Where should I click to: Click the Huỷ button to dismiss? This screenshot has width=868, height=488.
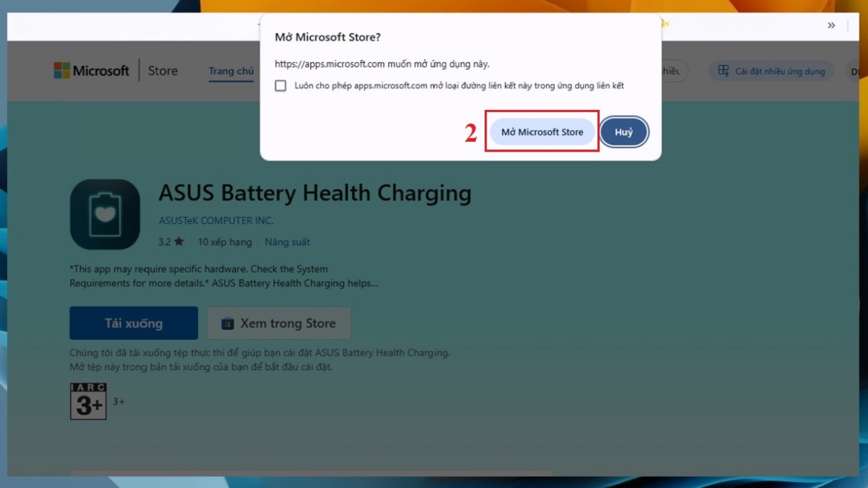pos(624,132)
